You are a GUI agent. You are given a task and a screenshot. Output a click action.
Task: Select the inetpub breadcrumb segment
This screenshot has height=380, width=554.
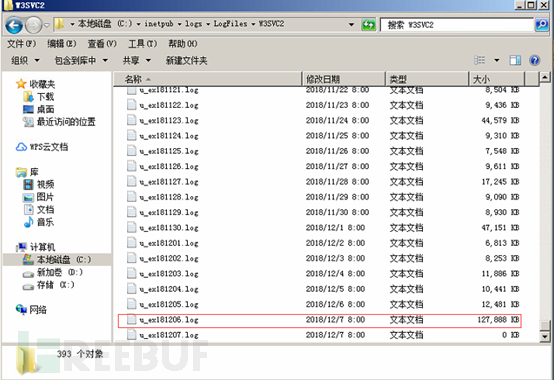pyautogui.click(x=159, y=24)
